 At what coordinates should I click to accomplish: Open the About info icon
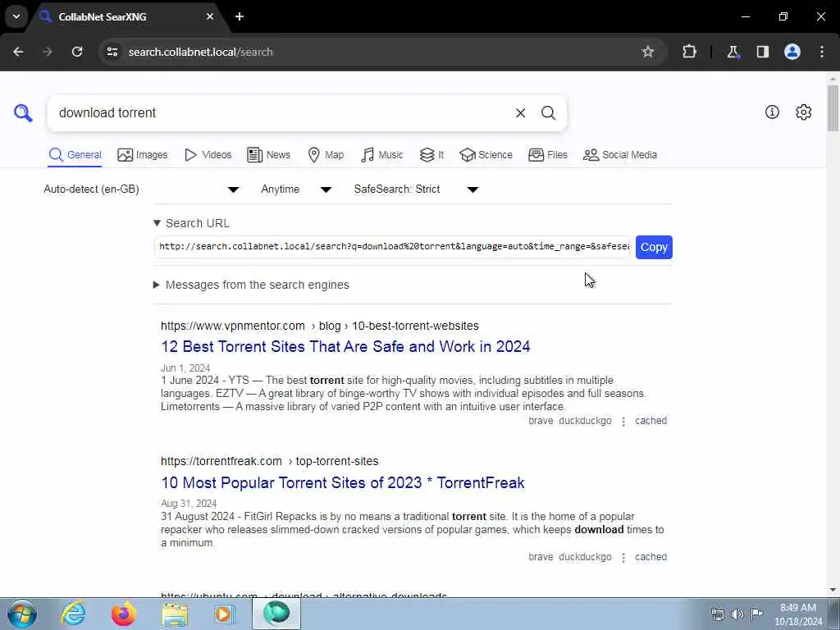tap(772, 112)
